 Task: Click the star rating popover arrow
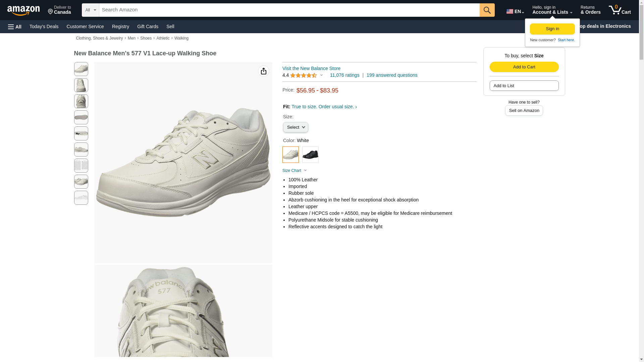(321, 75)
